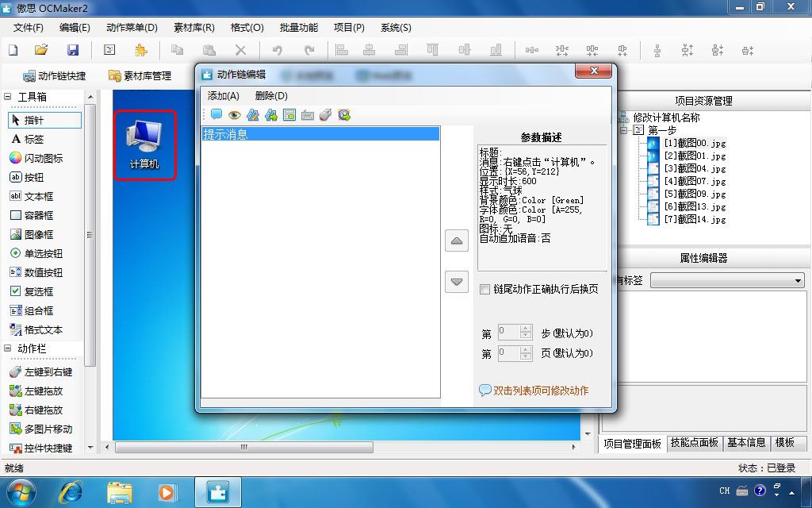Image resolution: width=812 pixels, height=508 pixels.
Task: Enable 链尾动作正确执行后换页 checkbox
Action: (485, 289)
